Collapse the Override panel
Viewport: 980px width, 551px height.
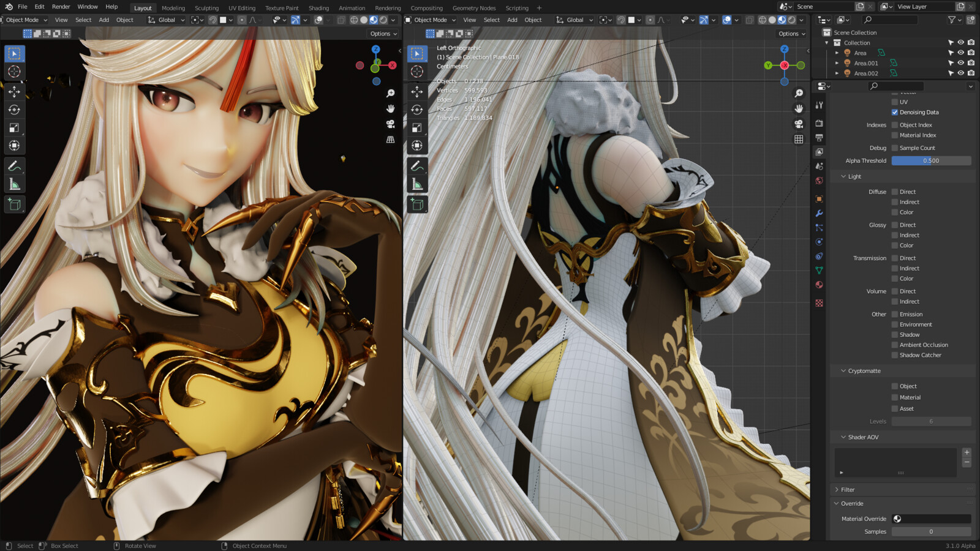click(837, 503)
